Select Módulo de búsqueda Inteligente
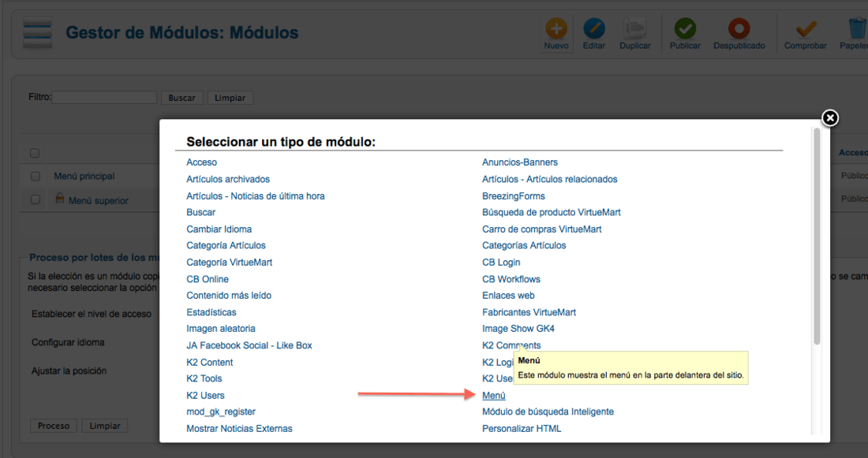868x458 pixels. click(x=548, y=411)
